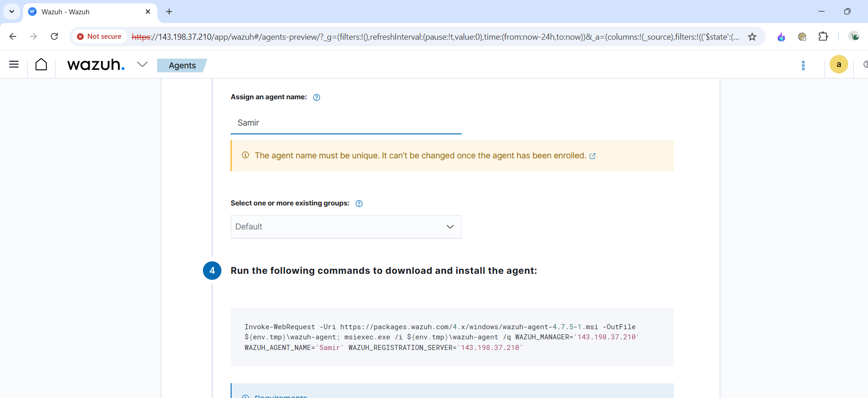This screenshot has width=868, height=398.
Task: Click the Not secure site warning
Action: pos(99,36)
